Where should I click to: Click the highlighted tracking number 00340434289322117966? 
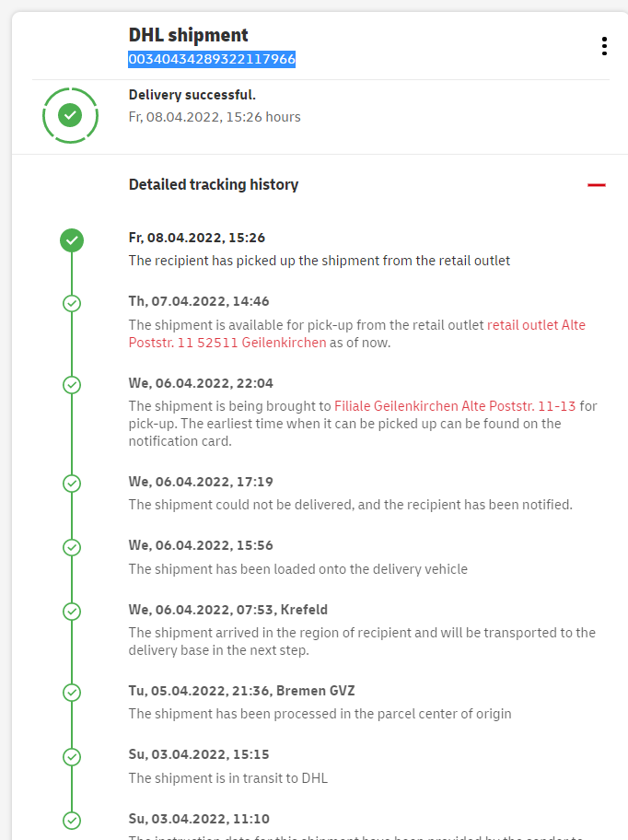(x=212, y=60)
